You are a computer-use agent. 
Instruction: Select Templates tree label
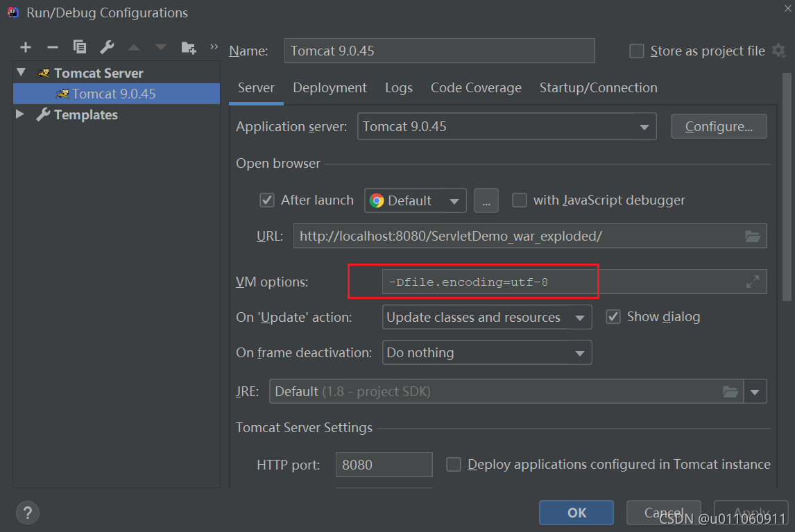coord(86,114)
